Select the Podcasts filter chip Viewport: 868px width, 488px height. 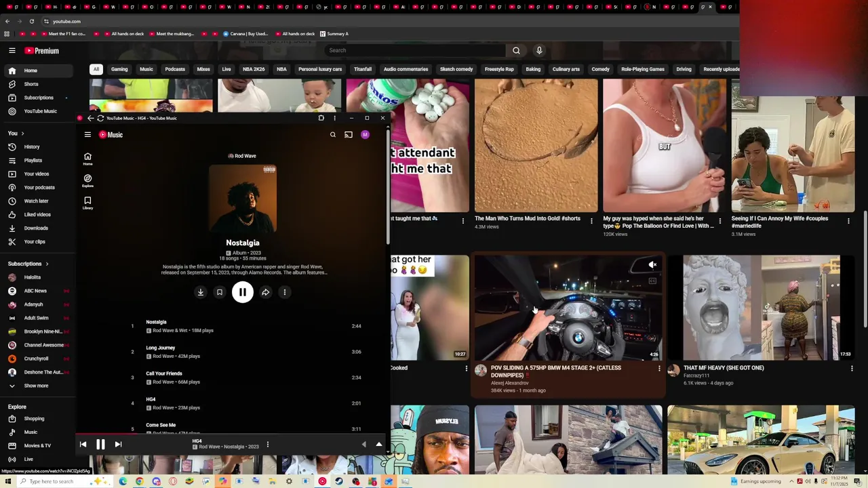click(x=175, y=69)
